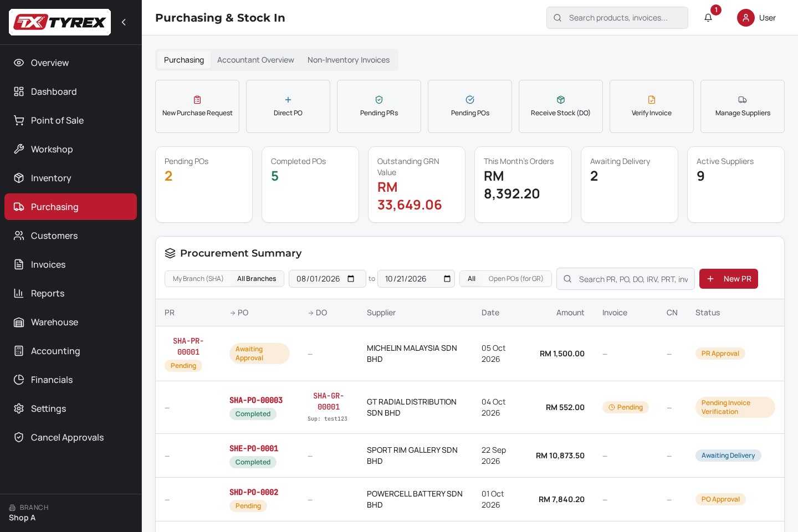Open calendar picker for end date 10/21/2026
This screenshot has width=798, height=532.
point(447,279)
